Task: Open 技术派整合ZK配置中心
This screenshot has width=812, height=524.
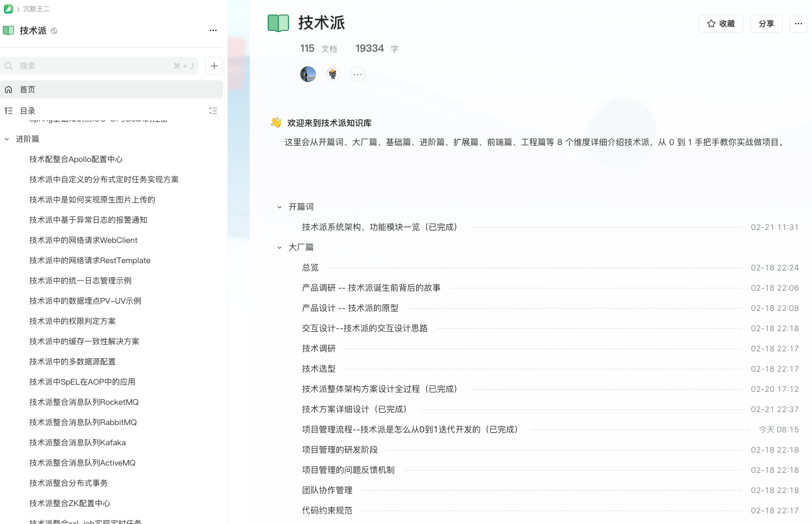Action: pos(70,503)
